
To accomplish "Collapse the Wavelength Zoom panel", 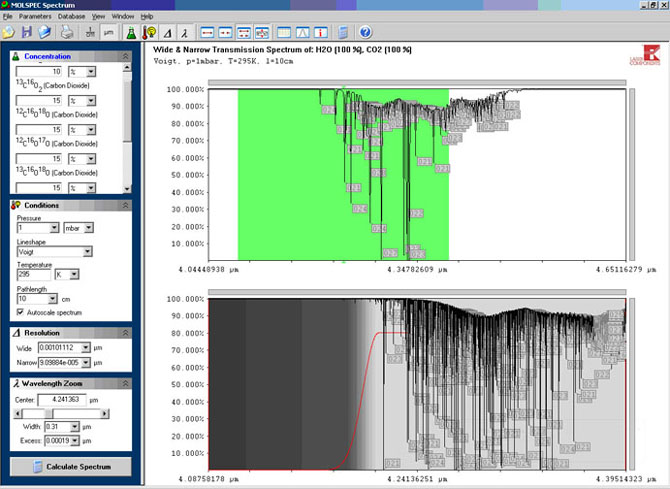I will tap(124, 383).
